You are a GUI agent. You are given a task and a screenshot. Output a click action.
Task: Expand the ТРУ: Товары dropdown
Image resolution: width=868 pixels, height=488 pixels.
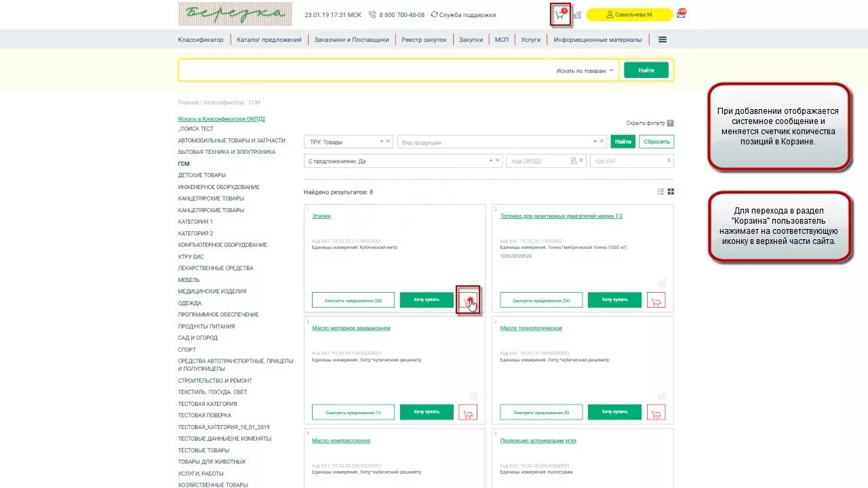click(x=381, y=142)
